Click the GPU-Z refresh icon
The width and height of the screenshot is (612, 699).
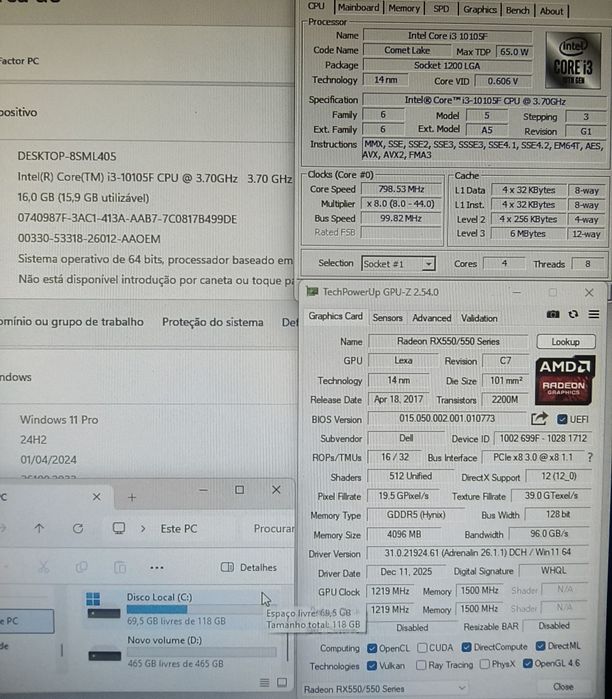(x=573, y=314)
